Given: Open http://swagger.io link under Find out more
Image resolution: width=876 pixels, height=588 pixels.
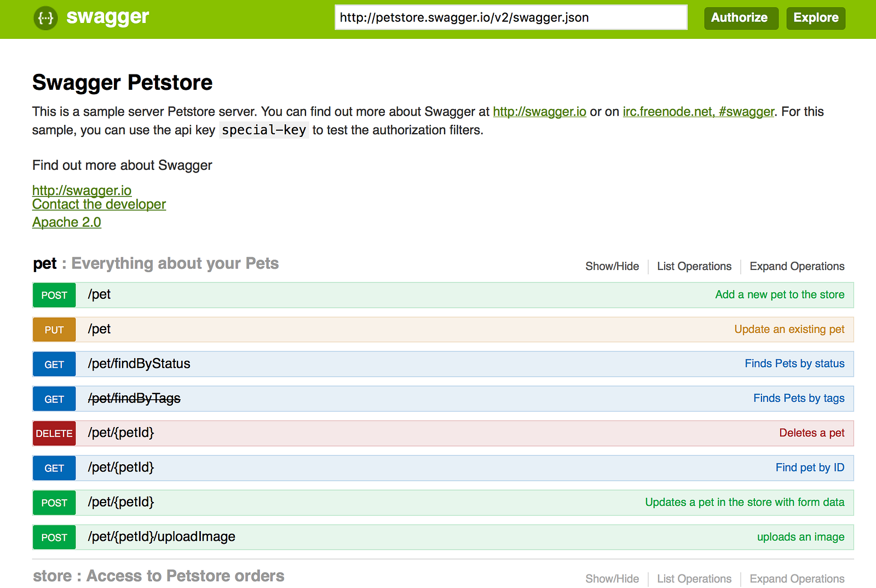Looking at the screenshot, I should pos(82,191).
